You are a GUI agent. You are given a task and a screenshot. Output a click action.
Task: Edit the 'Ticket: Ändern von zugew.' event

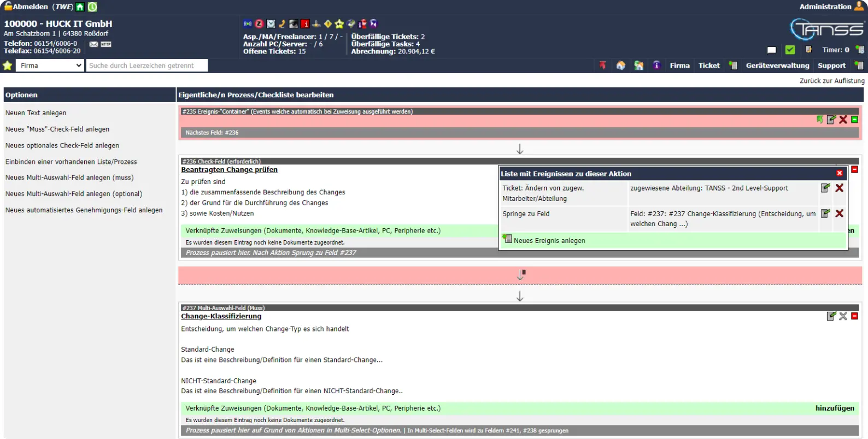coord(825,188)
